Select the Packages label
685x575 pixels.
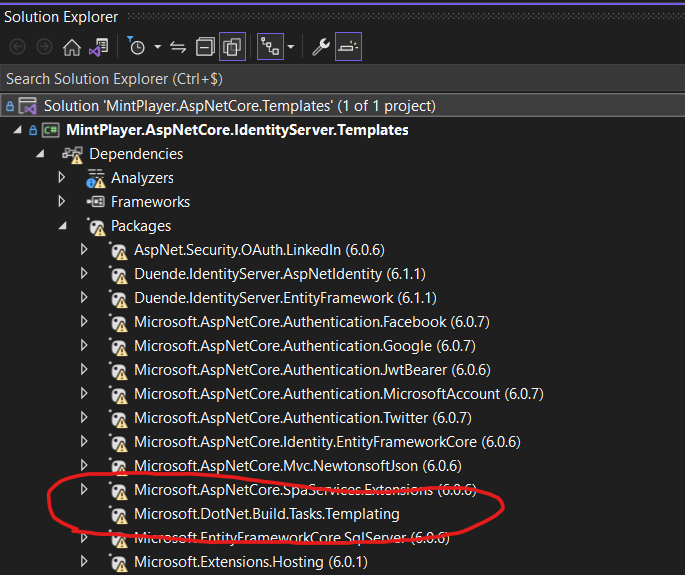click(x=141, y=226)
